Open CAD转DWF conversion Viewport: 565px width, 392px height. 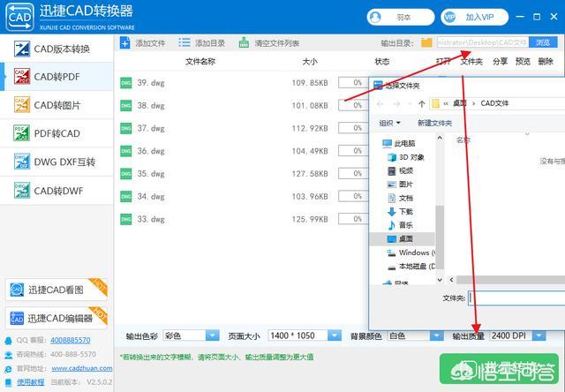(56, 190)
